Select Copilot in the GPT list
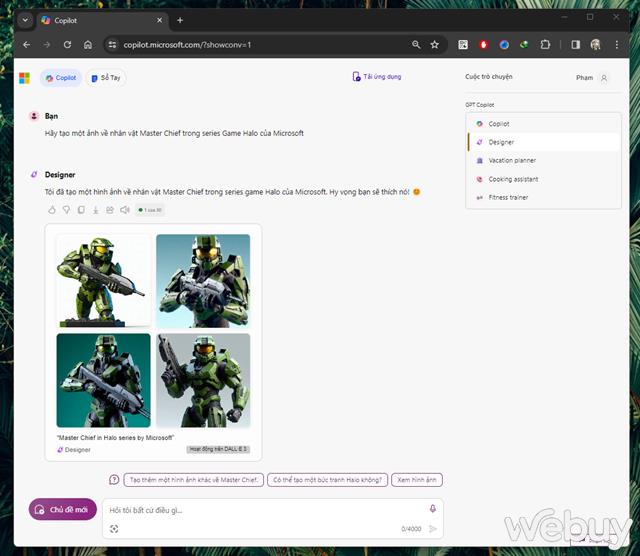The image size is (640, 556). (543, 124)
